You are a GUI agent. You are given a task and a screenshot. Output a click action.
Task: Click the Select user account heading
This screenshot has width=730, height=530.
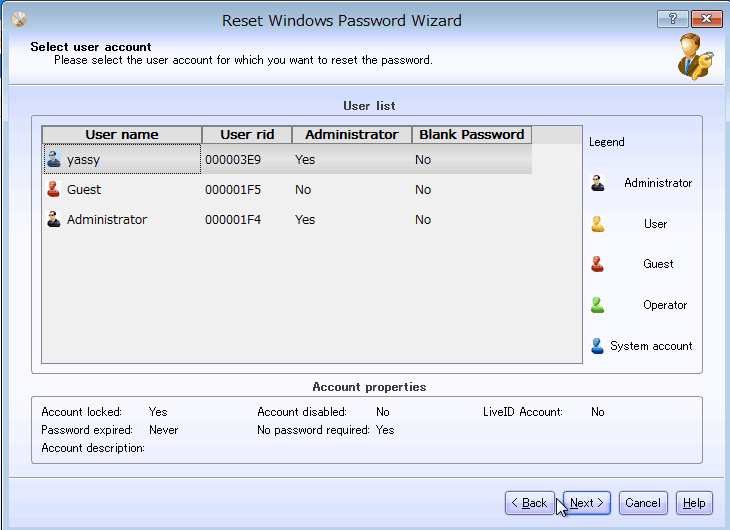[91, 47]
